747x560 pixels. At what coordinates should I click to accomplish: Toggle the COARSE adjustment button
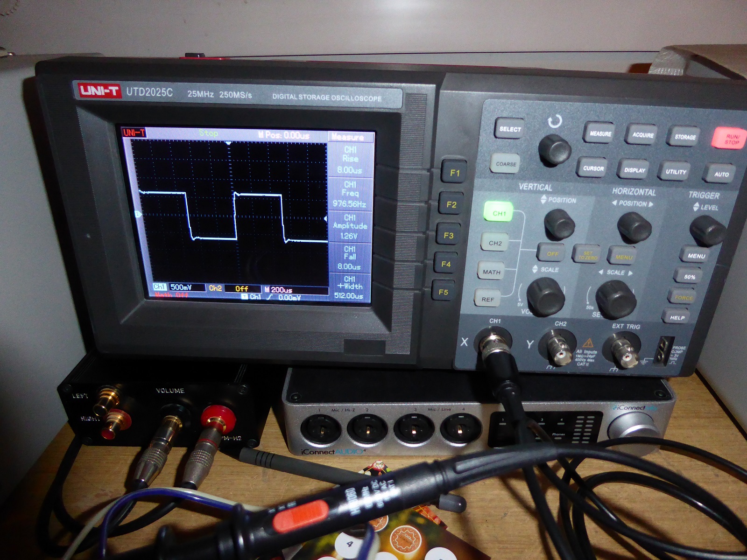(x=506, y=164)
